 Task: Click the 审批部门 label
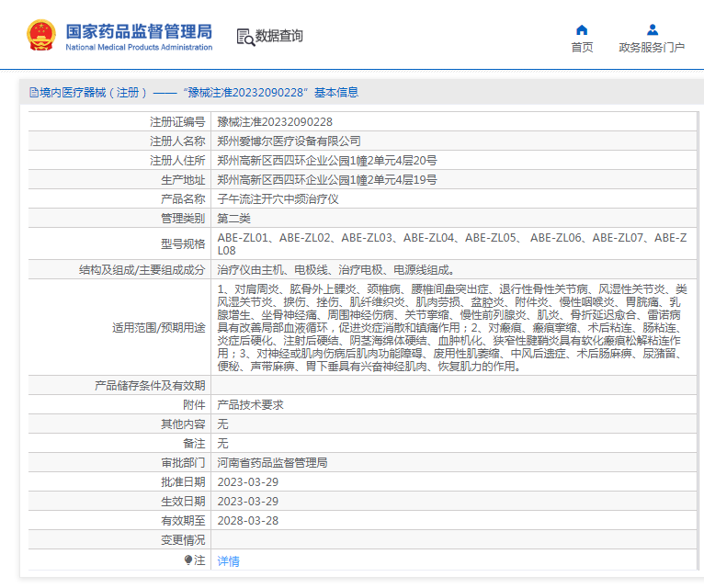tap(183, 463)
